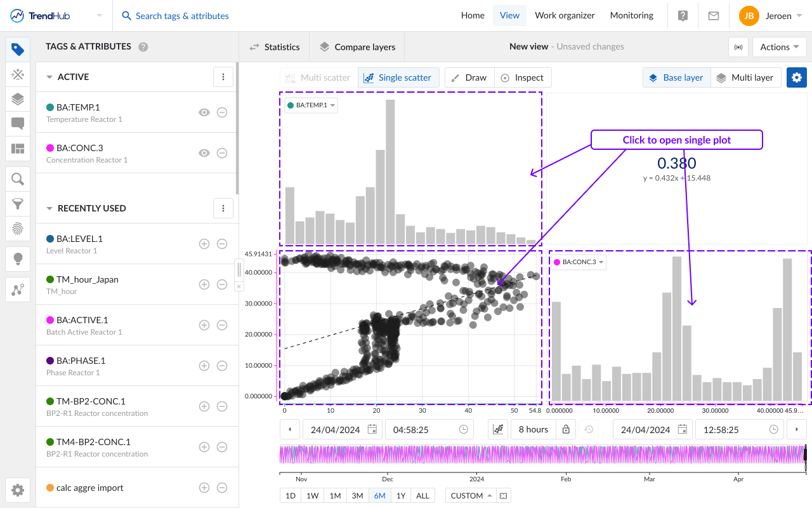The height and width of the screenshot is (508, 812).
Task: Open the Filter funnel panel
Action: click(x=17, y=204)
